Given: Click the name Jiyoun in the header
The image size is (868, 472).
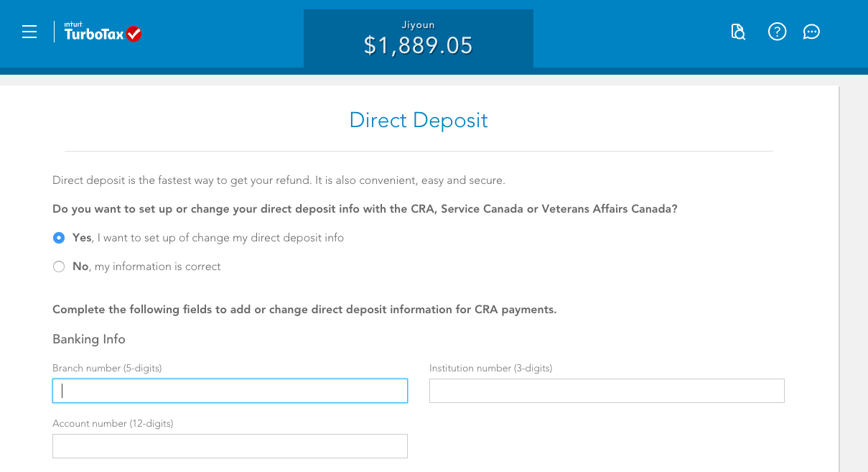Looking at the screenshot, I should (x=419, y=25).
